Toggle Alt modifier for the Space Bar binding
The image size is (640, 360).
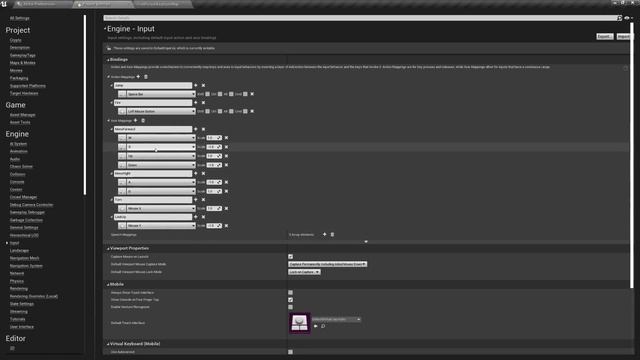point(231,94)
